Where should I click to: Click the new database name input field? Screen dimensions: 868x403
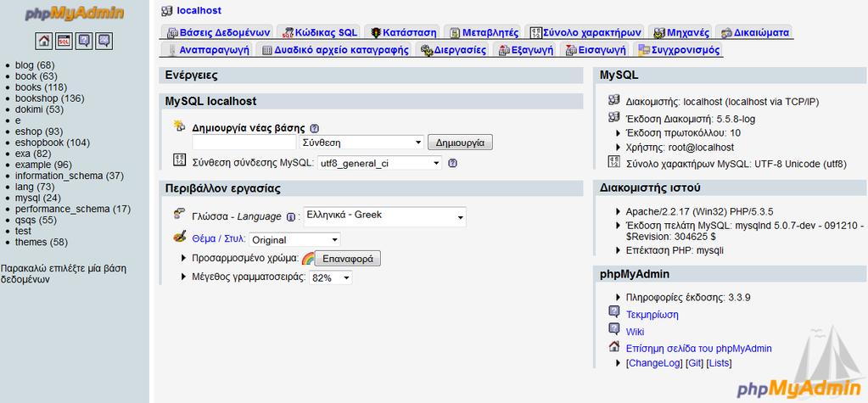click(x=244, y=143)
